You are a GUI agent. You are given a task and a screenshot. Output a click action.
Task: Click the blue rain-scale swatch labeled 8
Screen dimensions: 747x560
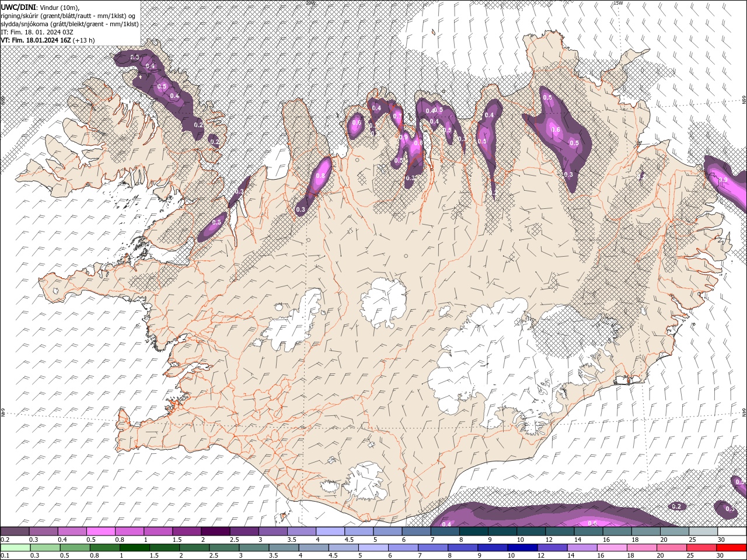click(x=463, y=548)
